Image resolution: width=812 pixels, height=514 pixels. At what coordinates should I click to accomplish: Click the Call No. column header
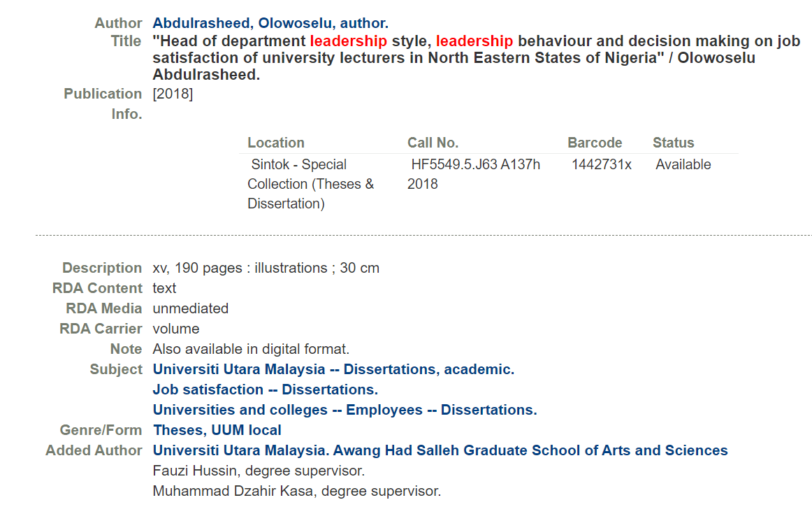tap(433, 143)
